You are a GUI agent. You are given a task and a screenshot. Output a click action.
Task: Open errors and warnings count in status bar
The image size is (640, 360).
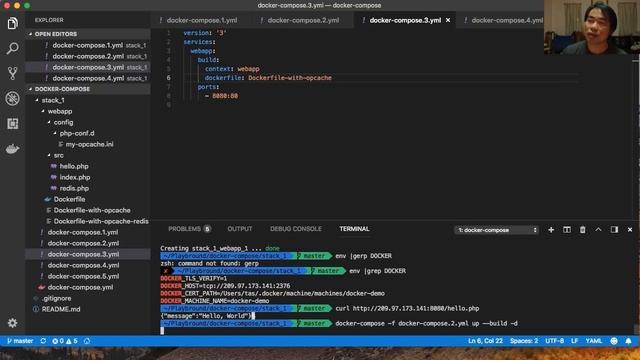pos(64,341)
